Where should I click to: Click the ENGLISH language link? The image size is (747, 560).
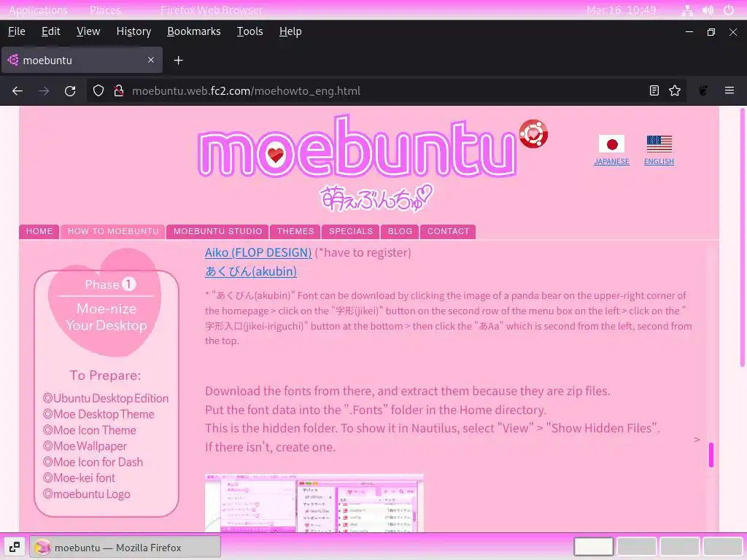(659, 161)
